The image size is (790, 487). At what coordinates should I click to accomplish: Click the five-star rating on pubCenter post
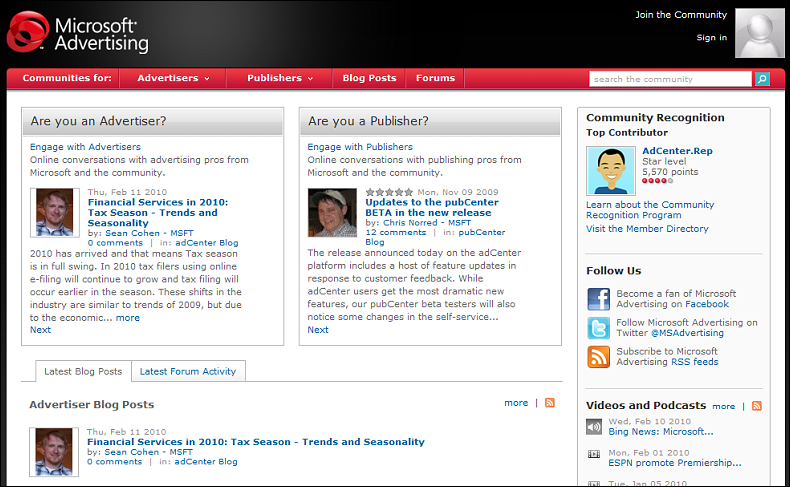(x=389, y=192)
